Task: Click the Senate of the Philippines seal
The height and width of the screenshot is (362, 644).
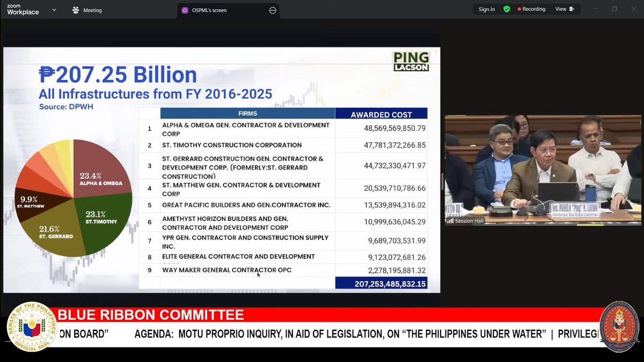Action: pos(32,327)
